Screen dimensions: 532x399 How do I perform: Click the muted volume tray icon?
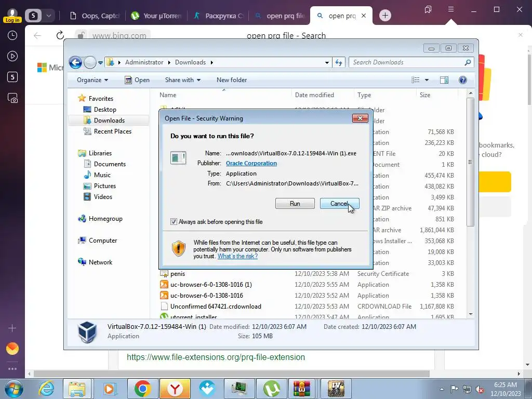click(x=480, y=390)
